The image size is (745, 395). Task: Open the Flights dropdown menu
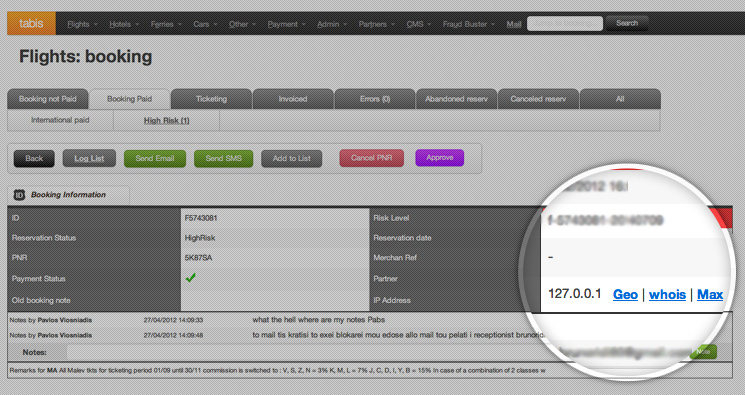click(x=82, y=24)
